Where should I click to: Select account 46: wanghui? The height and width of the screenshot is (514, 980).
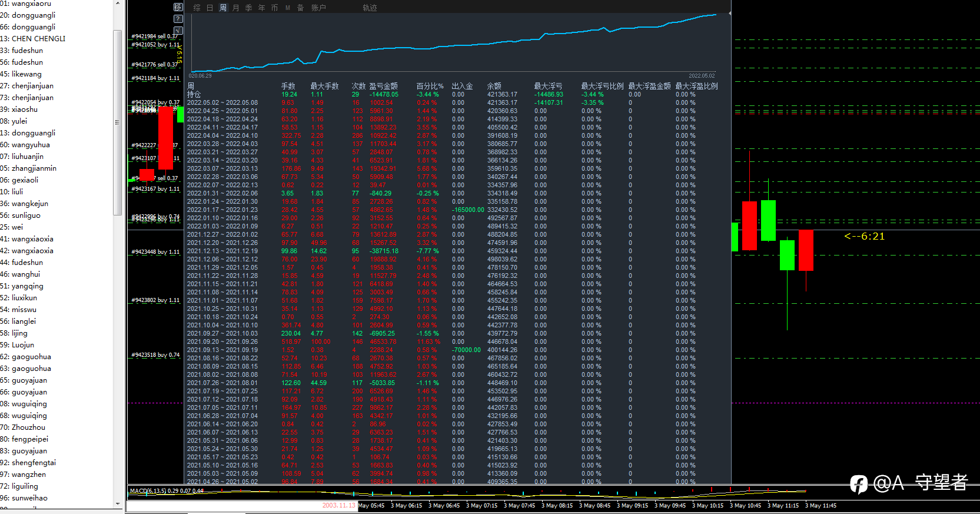pos(20,274)
